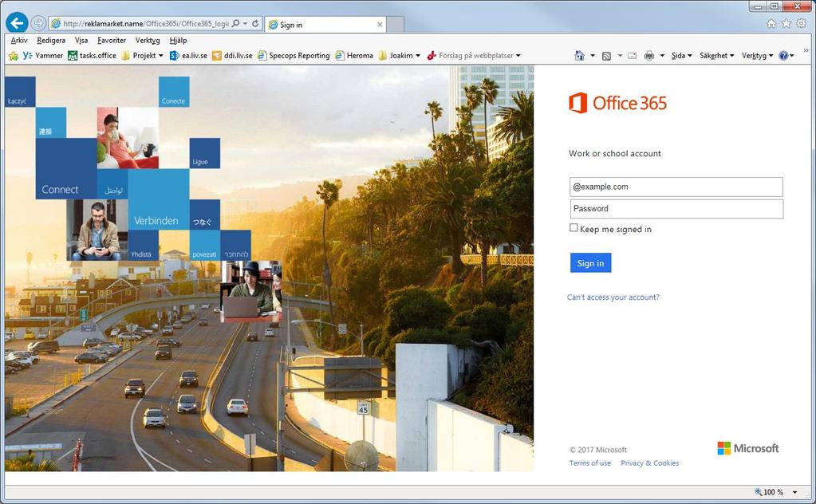Image resolution: width=816 pixels, height=504 pixels.
Task: Click the blue Help question mark icon
Action: click(x=783, y=56)
